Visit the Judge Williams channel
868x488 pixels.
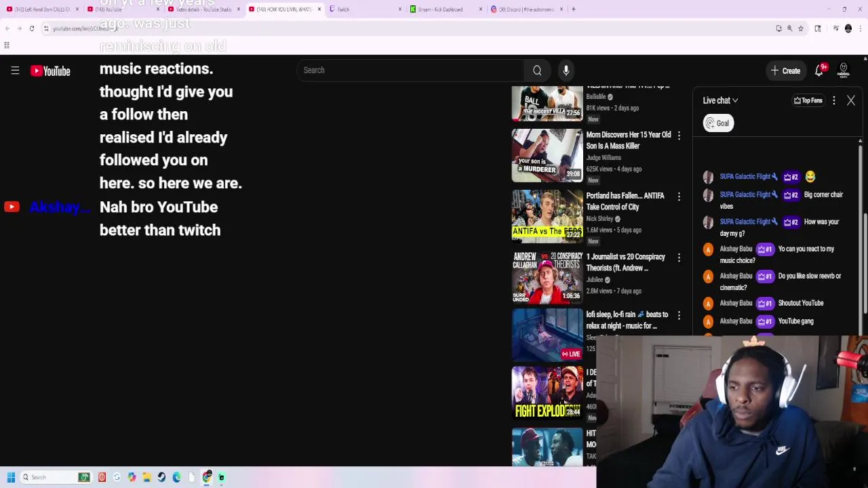604,157
